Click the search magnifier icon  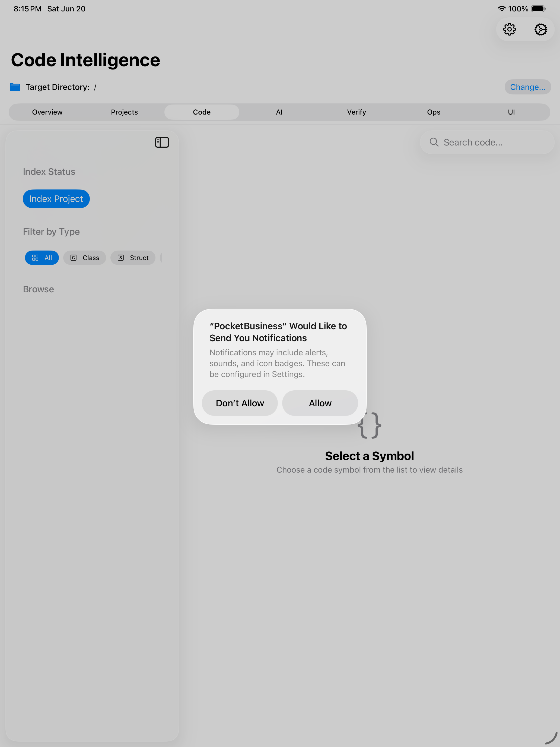pyautogui.click(x=434, y=142)
